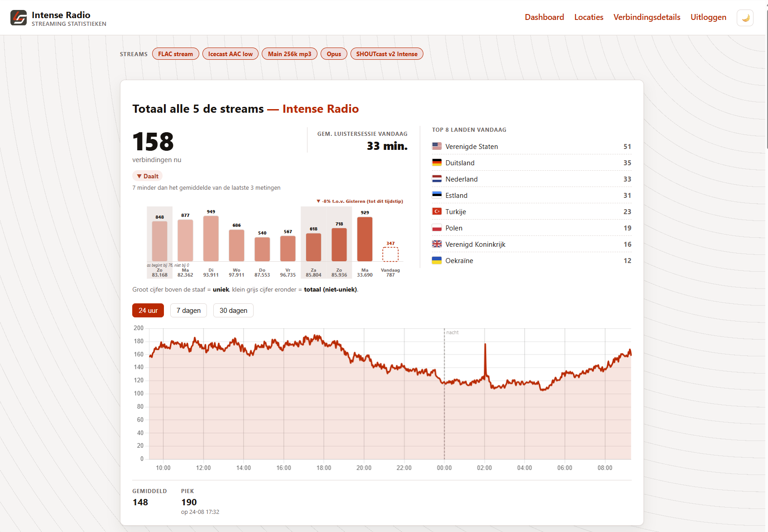Click the United Kingdom flag icon

(437, 244)
